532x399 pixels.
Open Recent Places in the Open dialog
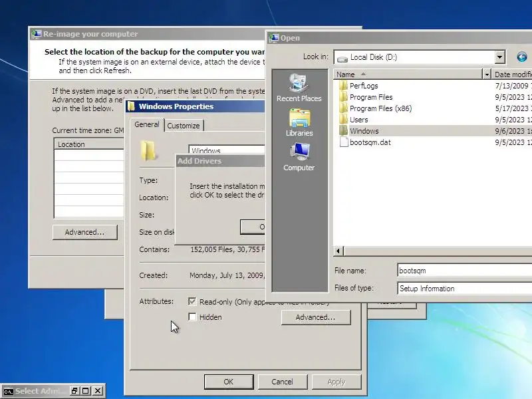[x=299, y=88]
